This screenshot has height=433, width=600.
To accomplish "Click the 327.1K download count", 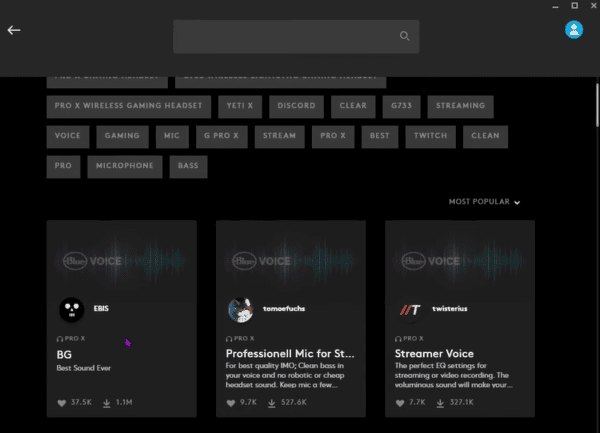I will pyautogui.click(x=461, y=402).
